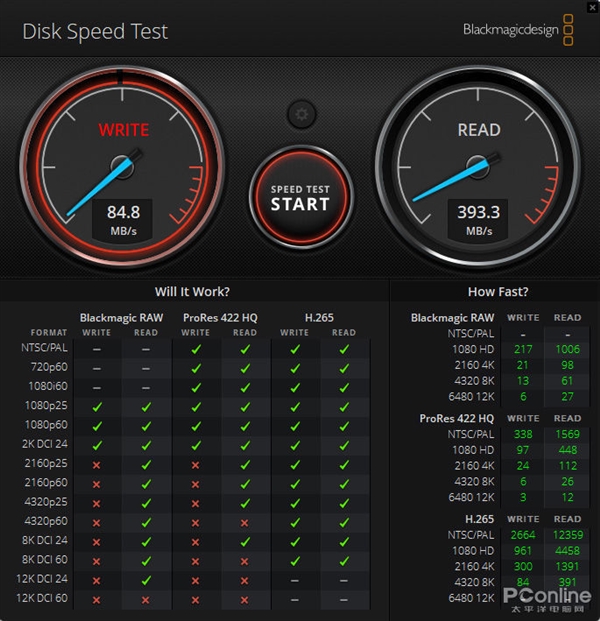The height and width of the screenshot is (621, 600).
Task: Click the H.265 column heading in Will It Work
Action: (319, 318)
